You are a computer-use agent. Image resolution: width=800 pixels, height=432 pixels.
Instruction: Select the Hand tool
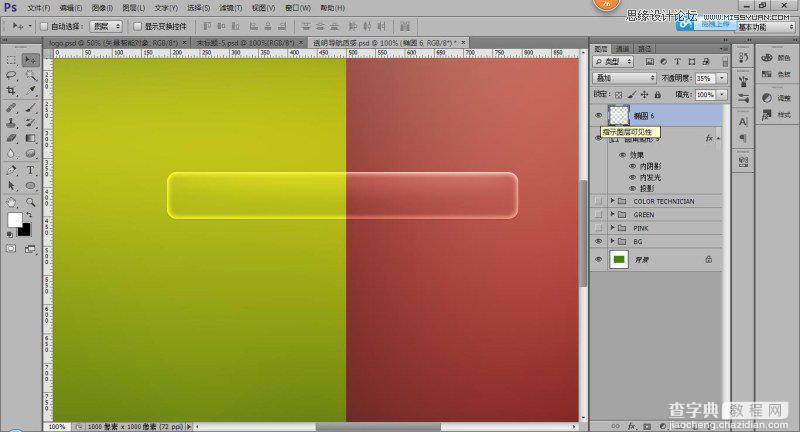coord(11,202)
